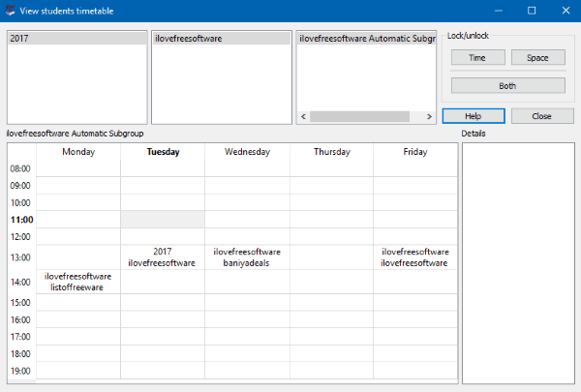
Task: Select Friday 13:00 ilovefreesoftware cell
Action: click(x=414, y=256)
